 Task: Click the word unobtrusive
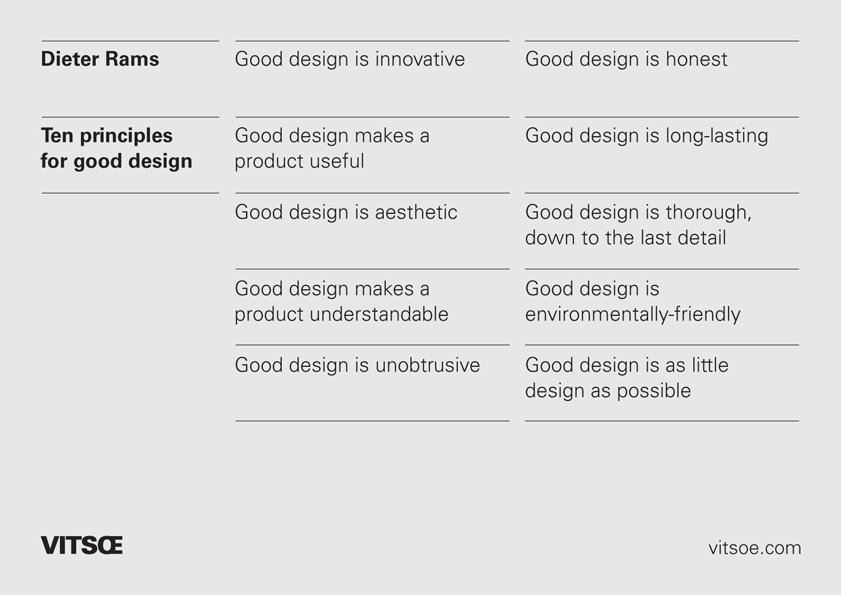[427, 365]
